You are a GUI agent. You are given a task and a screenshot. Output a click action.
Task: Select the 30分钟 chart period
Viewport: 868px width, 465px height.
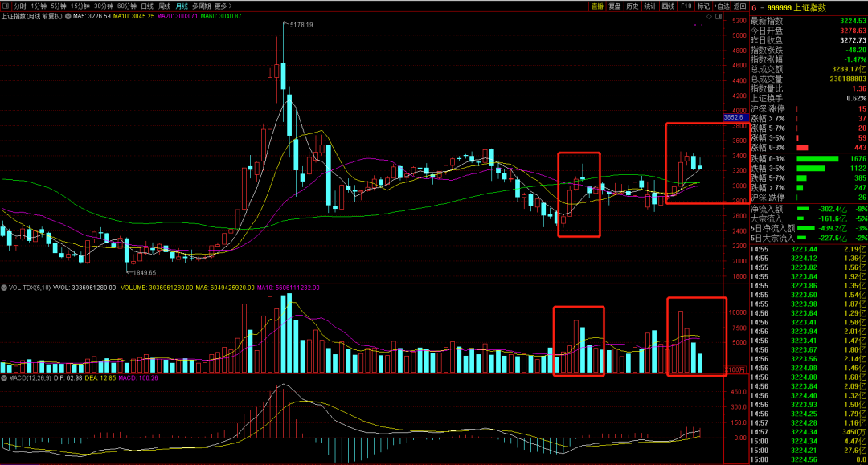click(104, 6)
